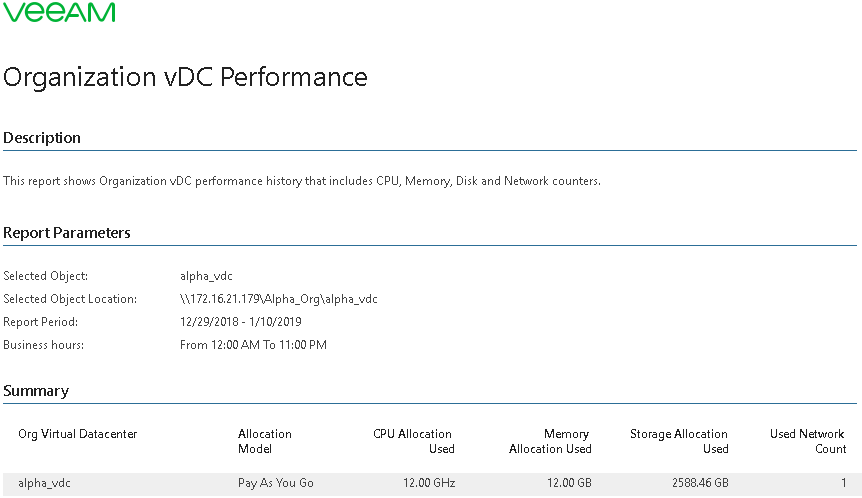Click the Used Network Count column header
The image size is (862, 498).
pos(808,441)
